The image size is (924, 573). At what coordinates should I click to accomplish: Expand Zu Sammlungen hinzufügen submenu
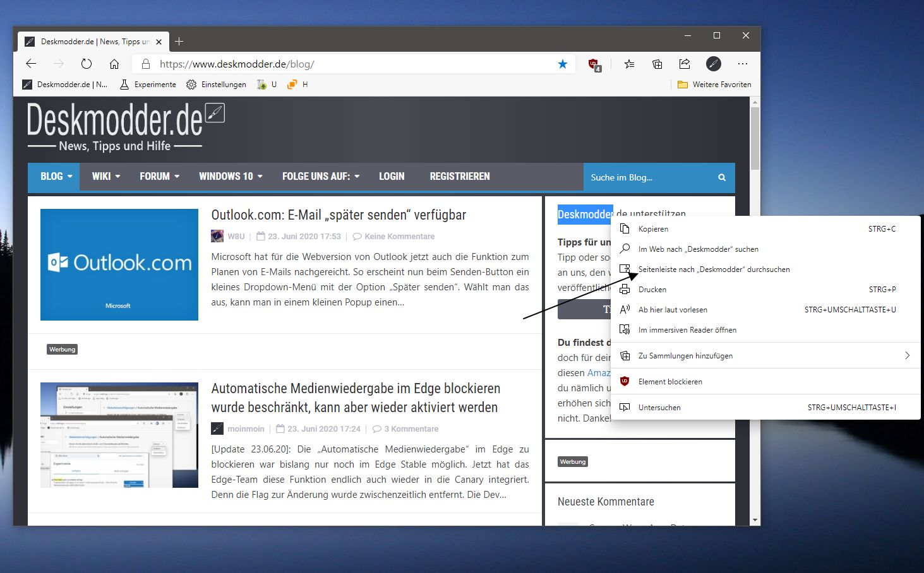click(765, 356)
